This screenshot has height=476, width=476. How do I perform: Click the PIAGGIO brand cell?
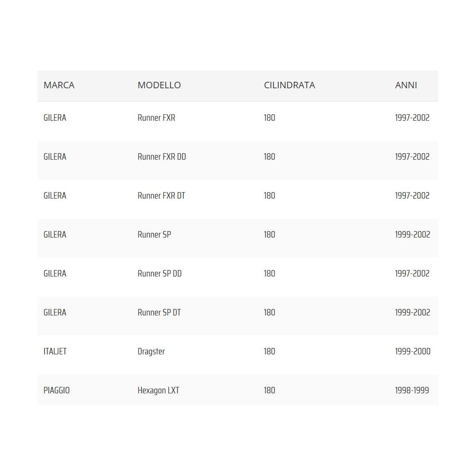(x=56, y=390)
